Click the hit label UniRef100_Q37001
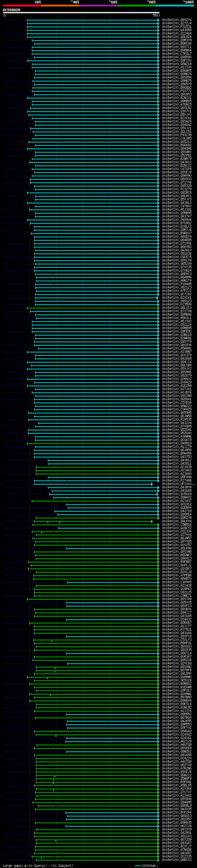197x868 pixels. [176, 535]
